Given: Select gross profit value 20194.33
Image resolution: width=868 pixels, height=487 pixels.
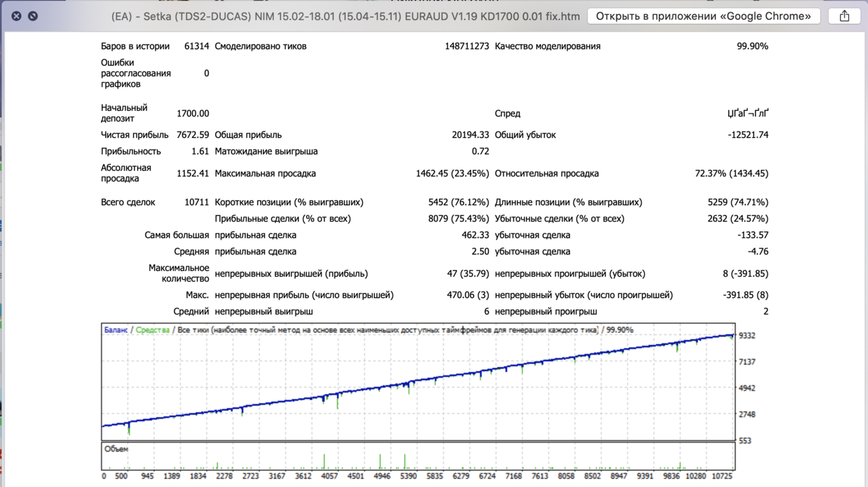Looking at the screenshot, I should (x=470, y=135).
